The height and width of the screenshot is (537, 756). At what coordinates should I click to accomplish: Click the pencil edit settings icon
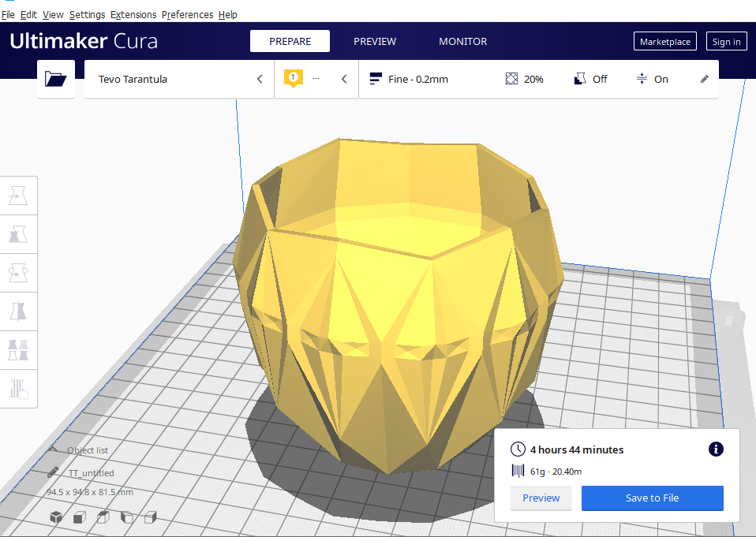pyautogui.click(x=705, y=79)
